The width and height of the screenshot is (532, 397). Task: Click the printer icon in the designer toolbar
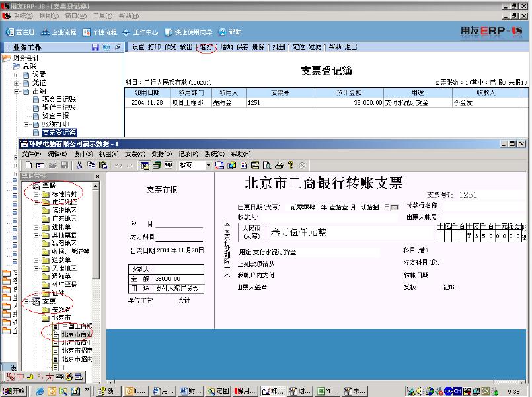(279, 165)
